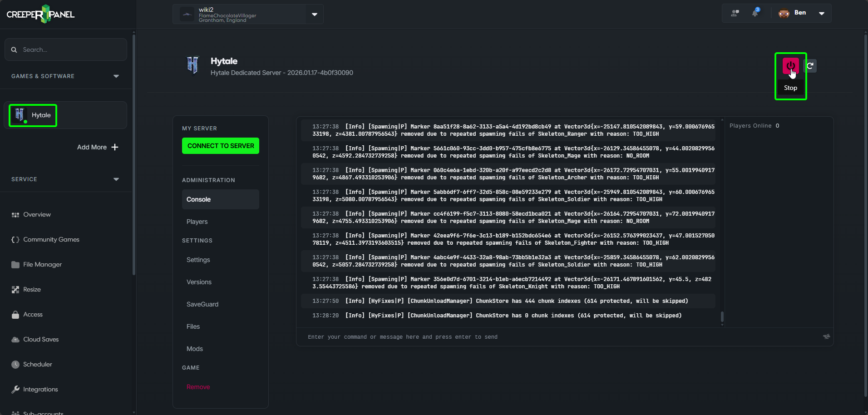This screenshot has width=868, height=415.
Task: Click the Connect to Server button
Action: pos(221,146)
